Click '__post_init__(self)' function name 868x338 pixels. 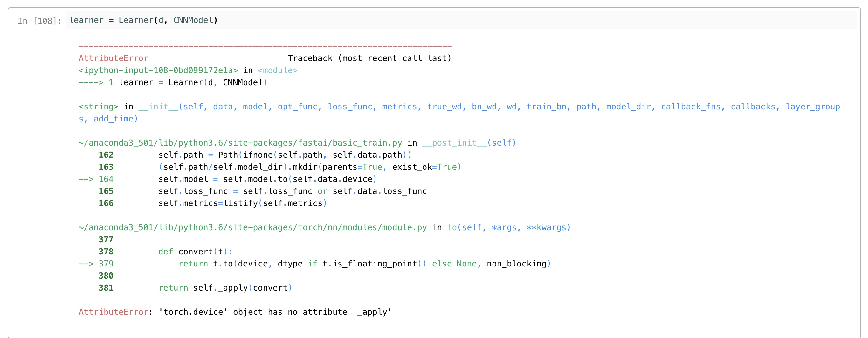(x=469, y=143)
